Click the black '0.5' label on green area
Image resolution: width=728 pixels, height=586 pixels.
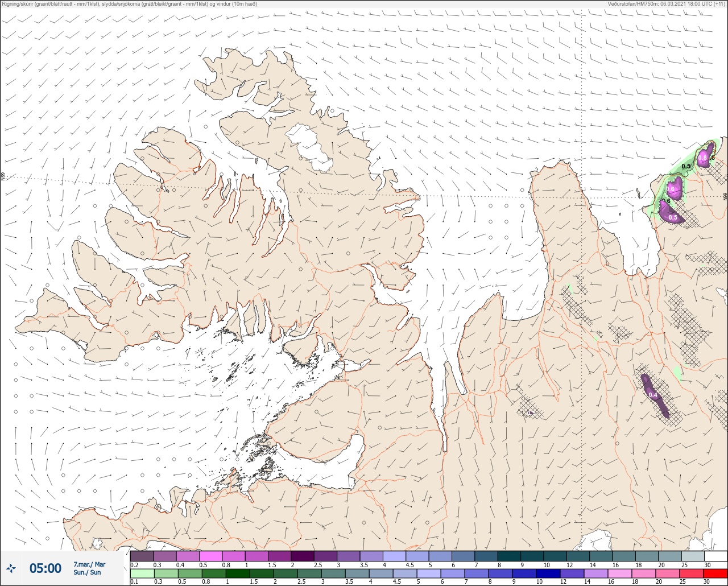click(x=686, y=166)
